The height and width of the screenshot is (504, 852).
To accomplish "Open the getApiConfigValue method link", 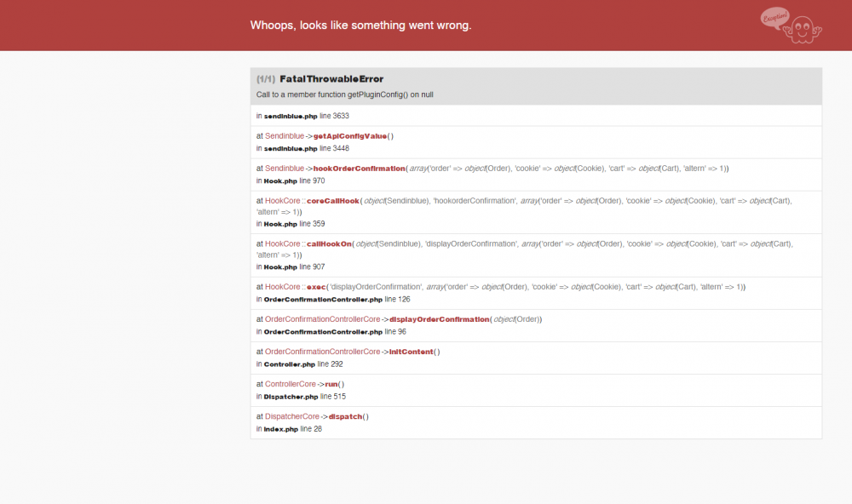I will tap(349, 135).
